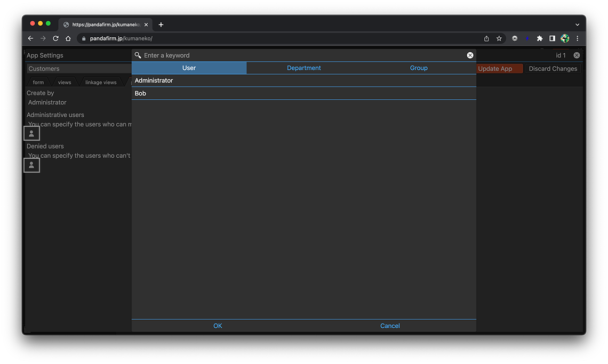
Task: Open the browser Extensions puzzle icon
Action: pos(540,38)
